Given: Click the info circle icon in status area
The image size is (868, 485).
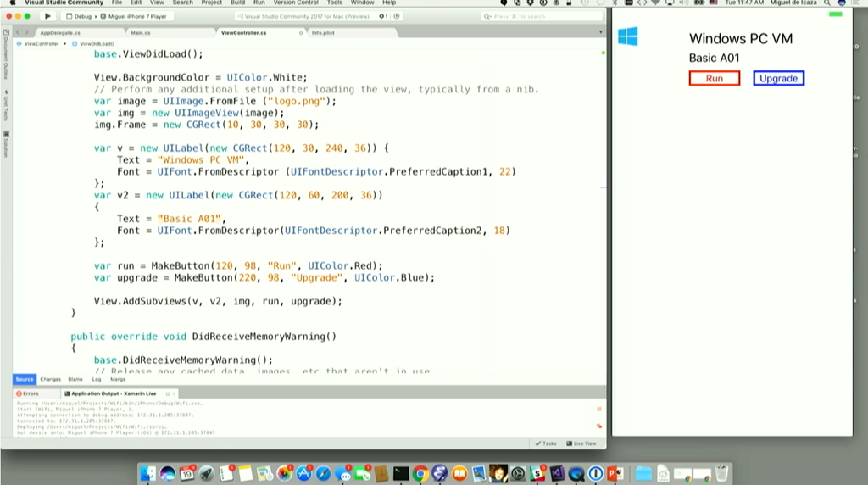Looking at the screenshot, I should pos(397,17).
